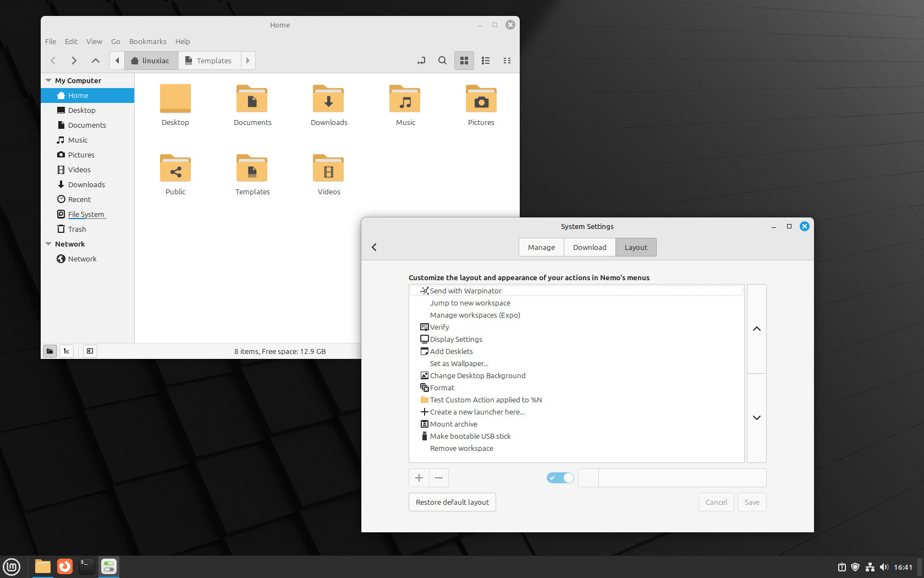924x578 pixels.
Task: Go forward in Nemo file manager
Action: (x=74, y=61)
